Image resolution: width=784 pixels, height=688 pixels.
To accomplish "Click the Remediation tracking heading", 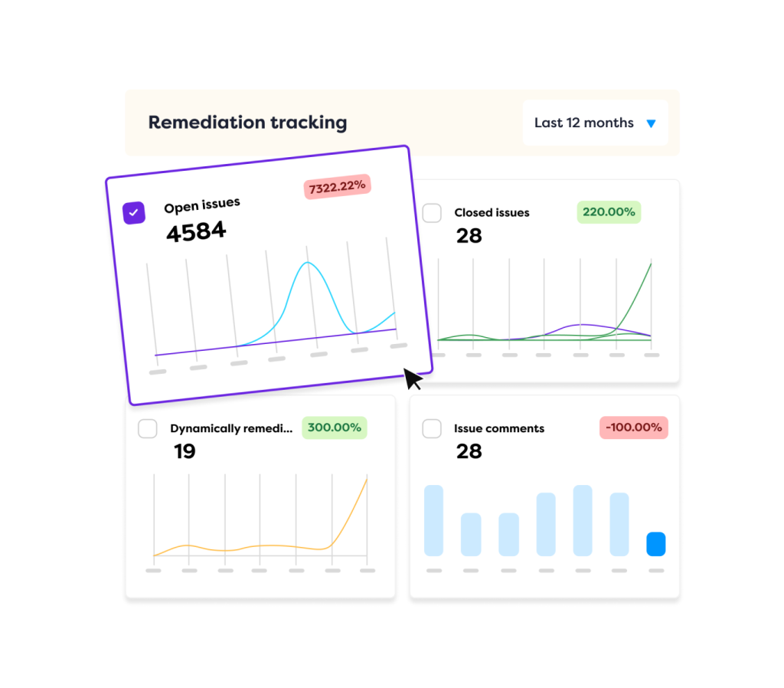I will pyautogui.click(x=247, y=123).
